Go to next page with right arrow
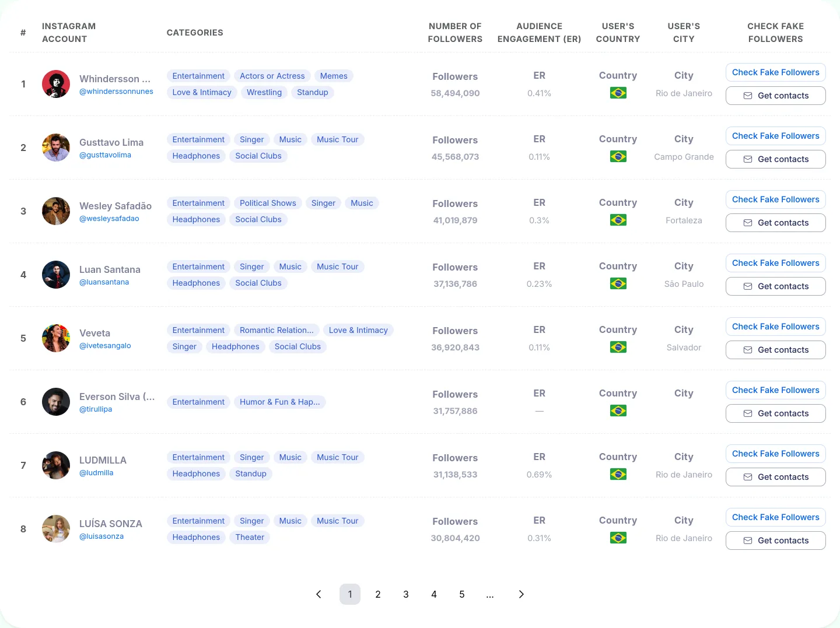The width and height of the screenshot is (840, 628). [x=521, y=594]
